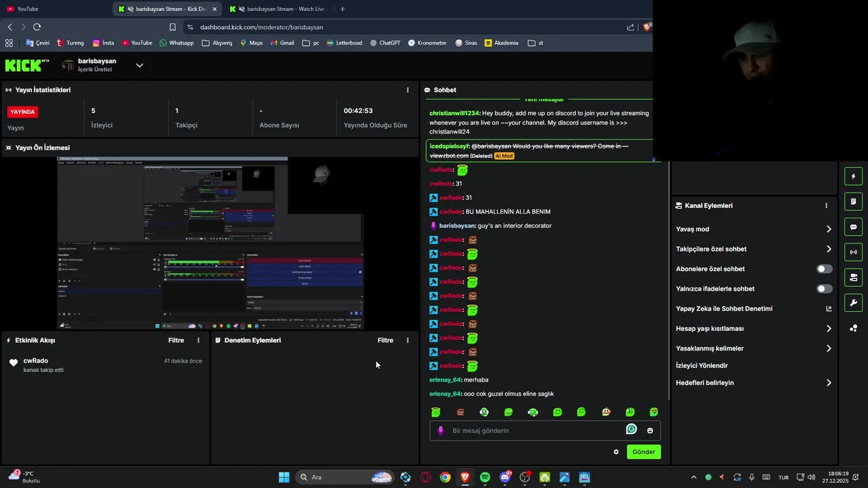868x488 pixels.
Task: Click Filtre in Denetim Eylemleri panel
Action: [x=385, y=340]
